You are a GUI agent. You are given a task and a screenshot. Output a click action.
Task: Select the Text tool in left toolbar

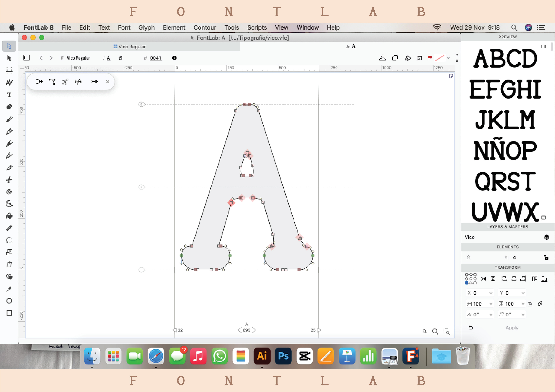click(9, 95)
